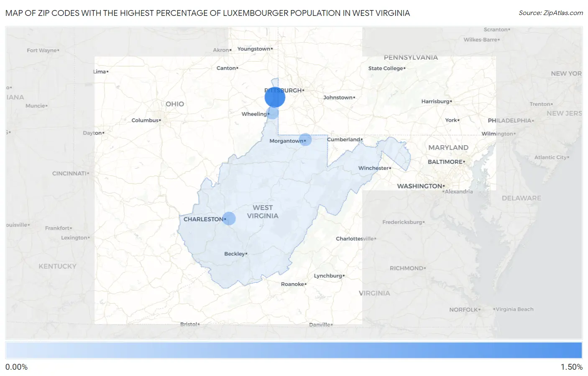Click the State College label

(386, 69)
